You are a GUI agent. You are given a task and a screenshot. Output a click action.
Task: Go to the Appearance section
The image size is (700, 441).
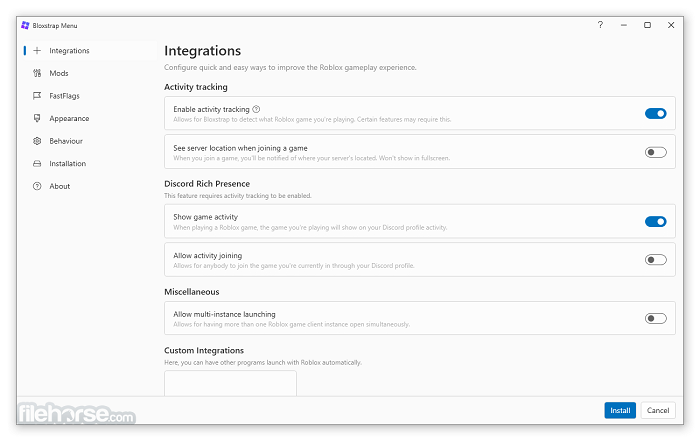pyautogui.click(x=69, y=118)
